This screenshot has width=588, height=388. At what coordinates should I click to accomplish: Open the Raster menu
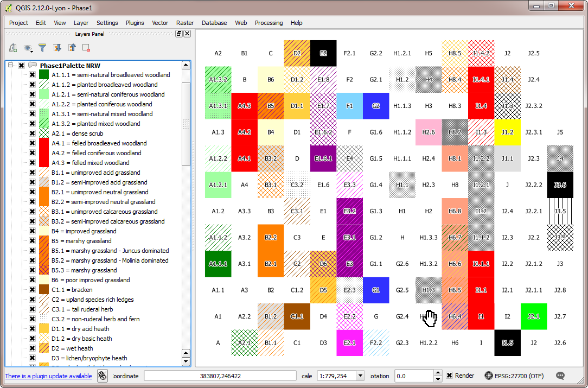coord(185,23)
